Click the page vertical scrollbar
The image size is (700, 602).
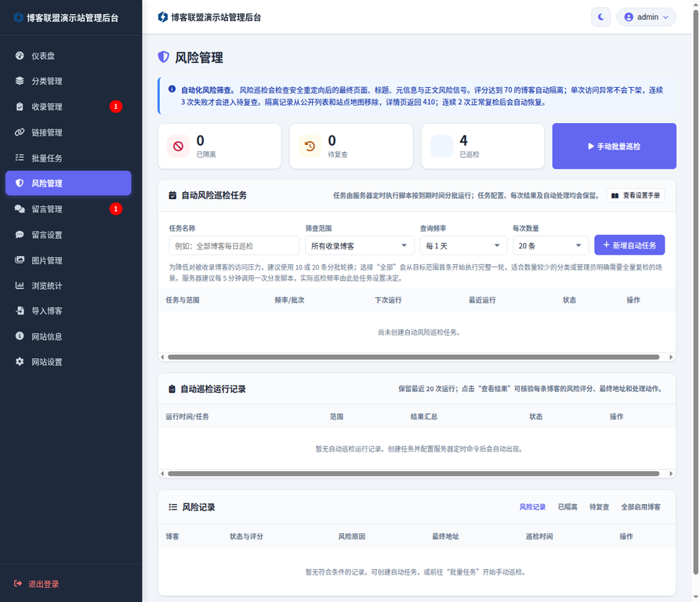[695, 292]
